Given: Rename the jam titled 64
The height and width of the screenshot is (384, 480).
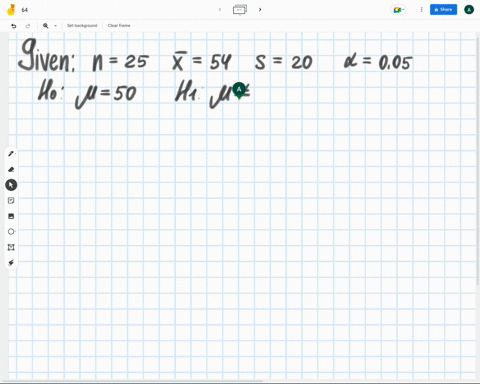Looking at the screenshot, I should 25,10.
